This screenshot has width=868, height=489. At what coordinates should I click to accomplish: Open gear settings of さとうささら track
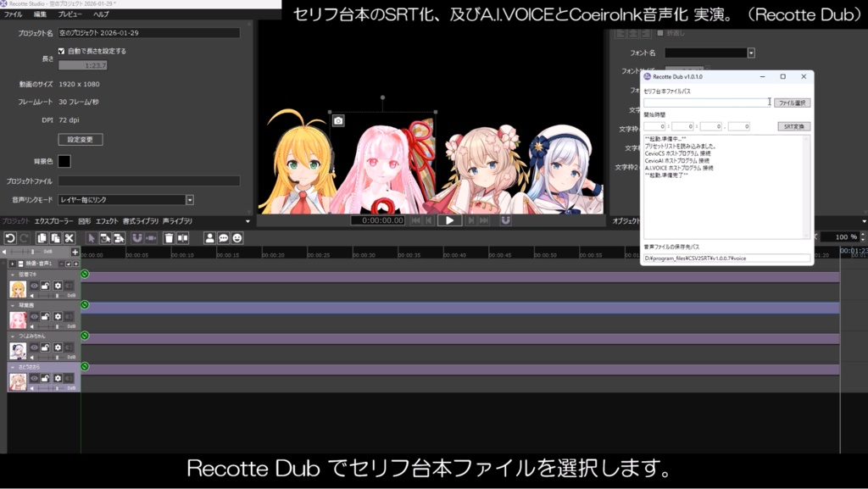click(x=58, y=378)
